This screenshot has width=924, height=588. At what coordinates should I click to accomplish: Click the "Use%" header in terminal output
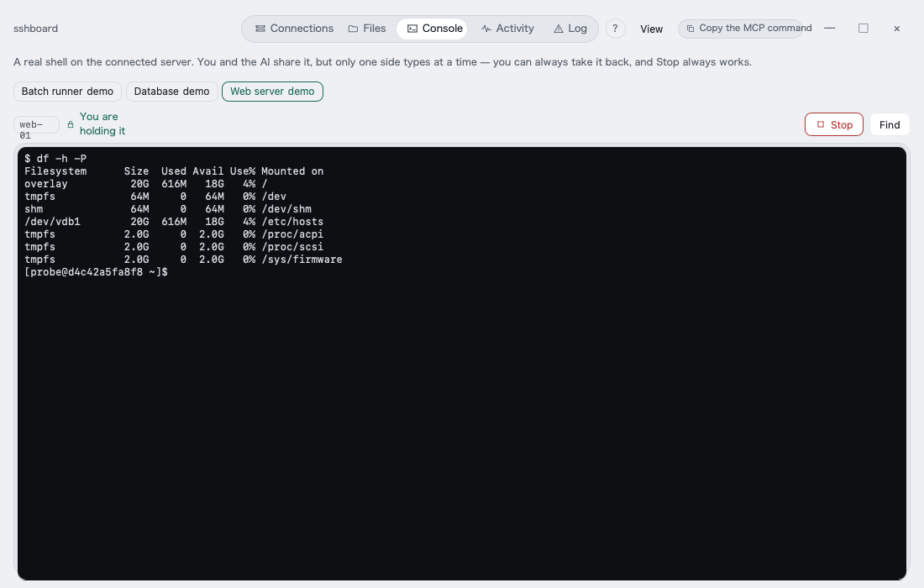[x=243, y=171]
